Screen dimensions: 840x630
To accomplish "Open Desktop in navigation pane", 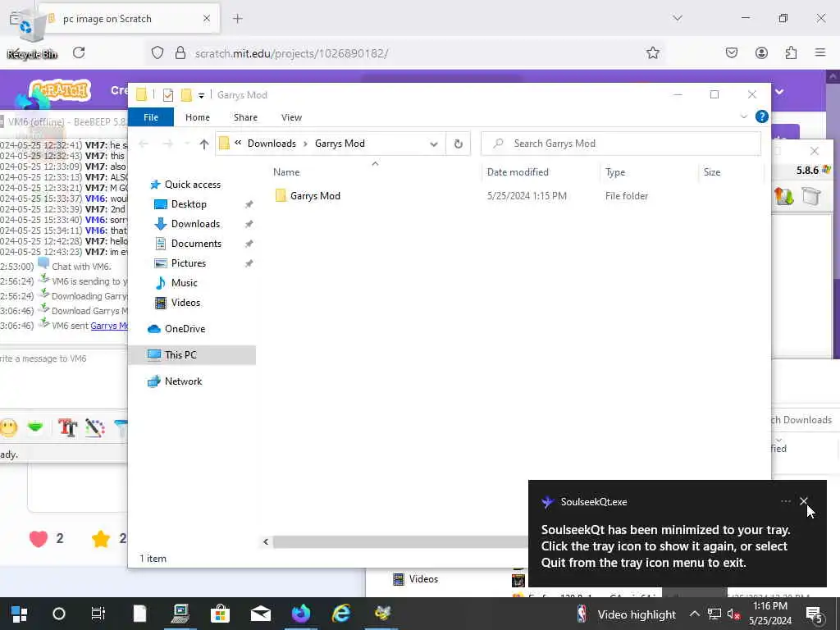I will click(189, 204).
